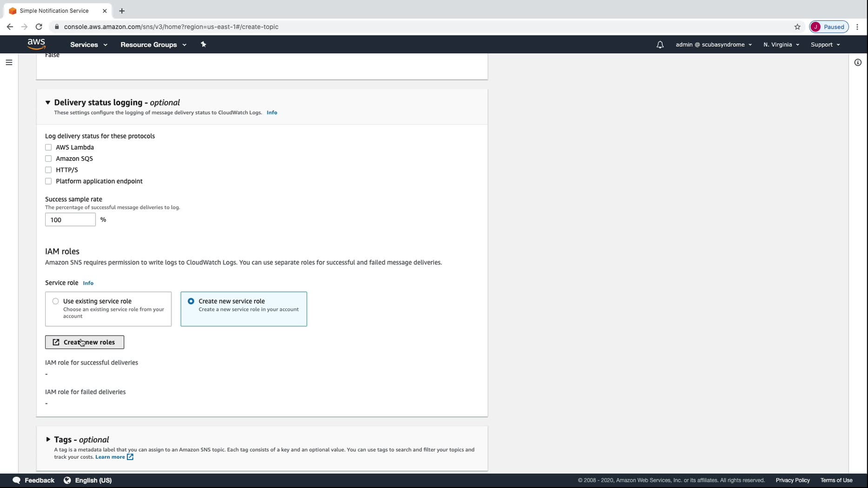Open a new browser tab
Screen dimensions: 868x488
point(122,11)
